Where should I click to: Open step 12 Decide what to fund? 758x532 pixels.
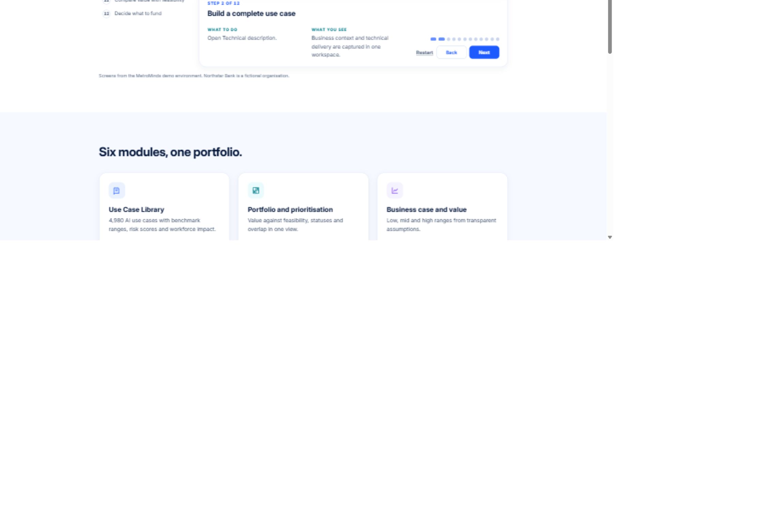[138, 14]
